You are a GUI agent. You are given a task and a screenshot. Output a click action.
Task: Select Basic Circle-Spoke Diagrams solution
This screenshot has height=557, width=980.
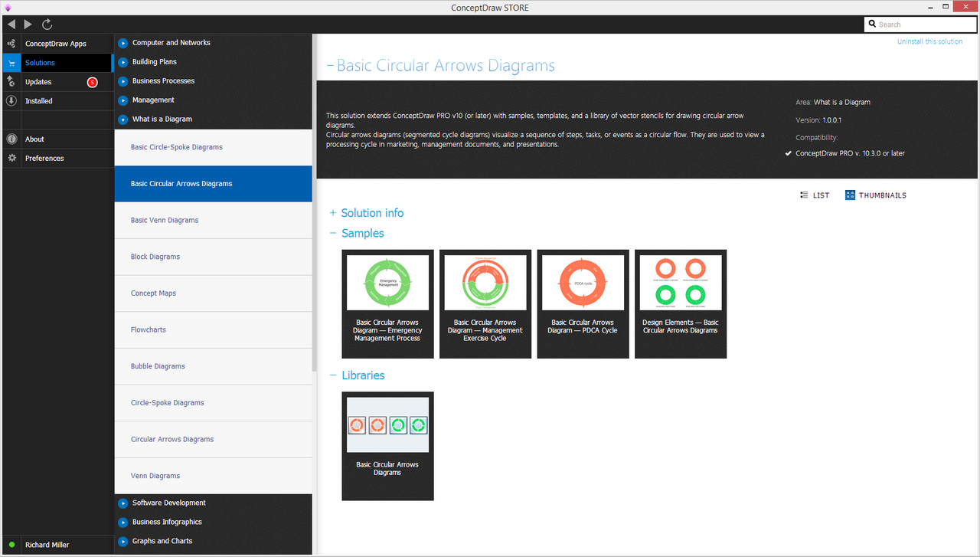coord(214,147)
